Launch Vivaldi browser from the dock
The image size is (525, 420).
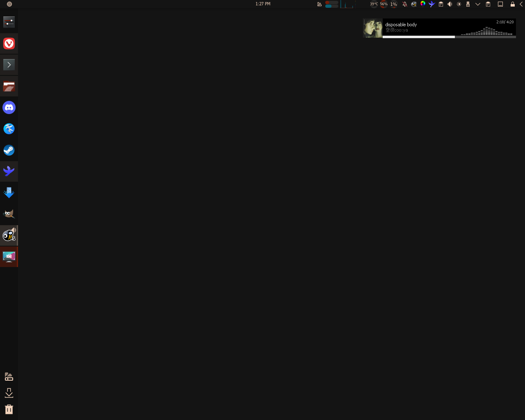coord(9,43)
